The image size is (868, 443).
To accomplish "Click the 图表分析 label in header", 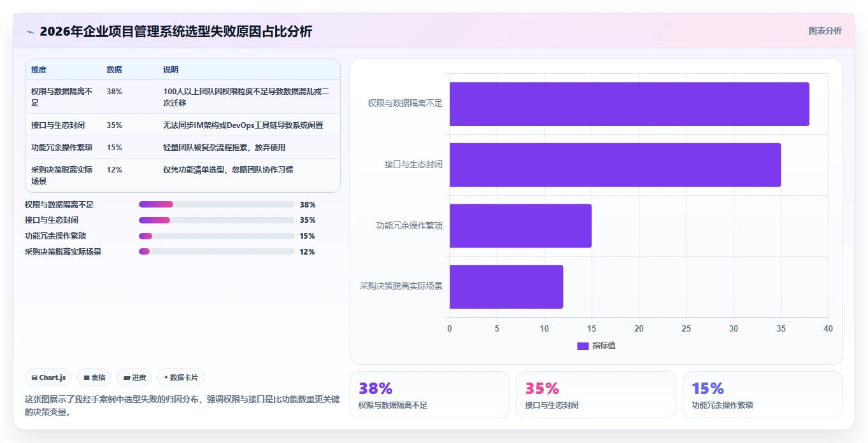I will click(x=825, y=31).
